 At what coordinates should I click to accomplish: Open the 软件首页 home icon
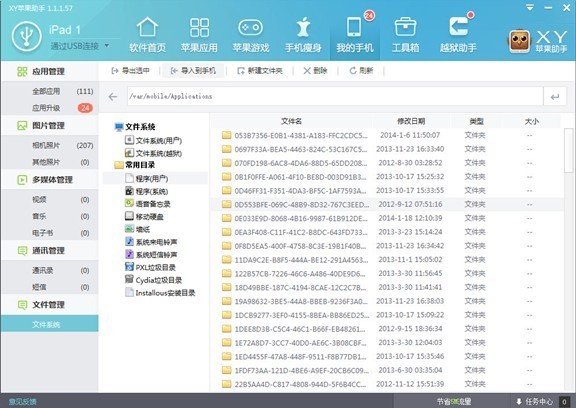pos(147,28)
